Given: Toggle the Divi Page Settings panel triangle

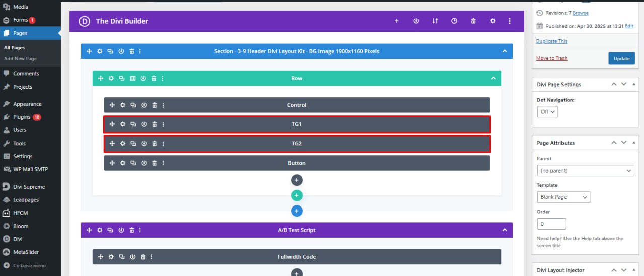Looking at the screenshot, I should click(x=634, y=84).
